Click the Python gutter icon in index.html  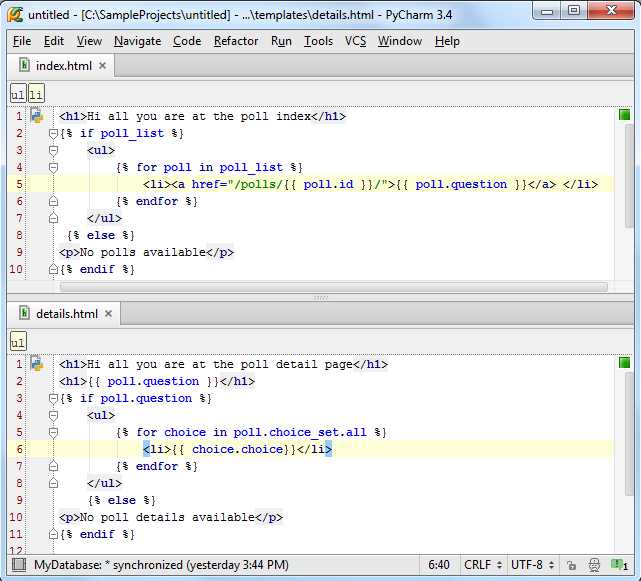[x=37, y=116]
